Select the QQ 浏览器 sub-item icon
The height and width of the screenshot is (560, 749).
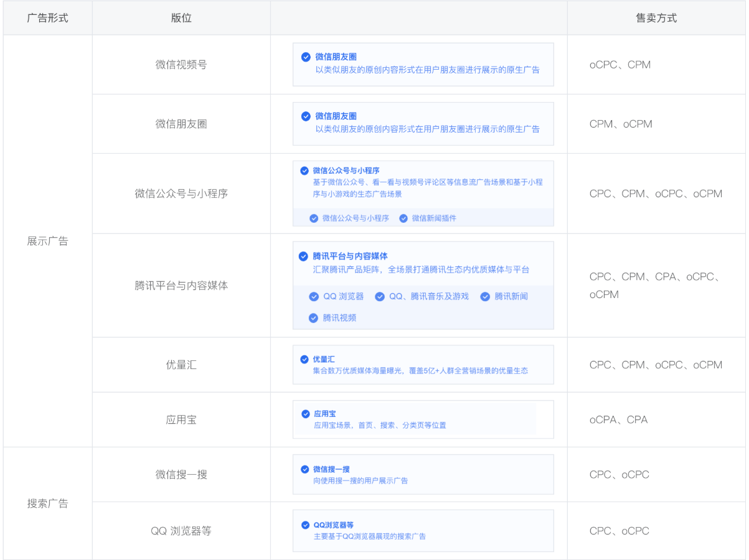(x=314, y=297)
